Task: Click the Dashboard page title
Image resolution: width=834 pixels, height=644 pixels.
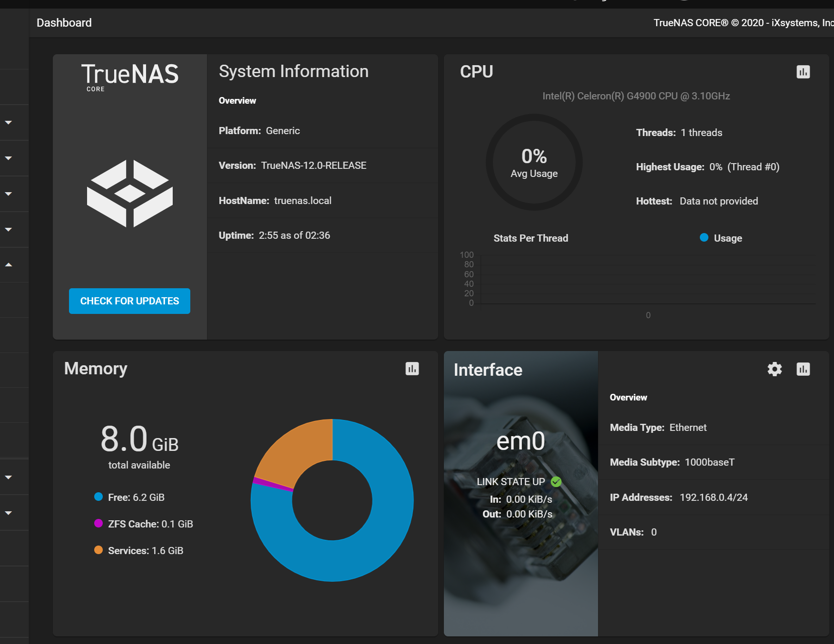Action: coord(64,23)
